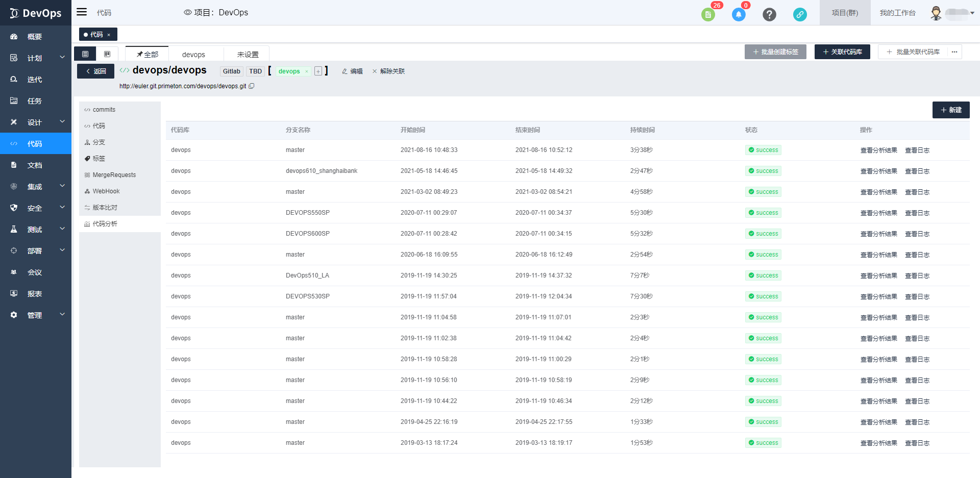Image resolution: width=980 pixels, height=478 pixels.
Task: Click the 新建 button
Action: point(951,110)
